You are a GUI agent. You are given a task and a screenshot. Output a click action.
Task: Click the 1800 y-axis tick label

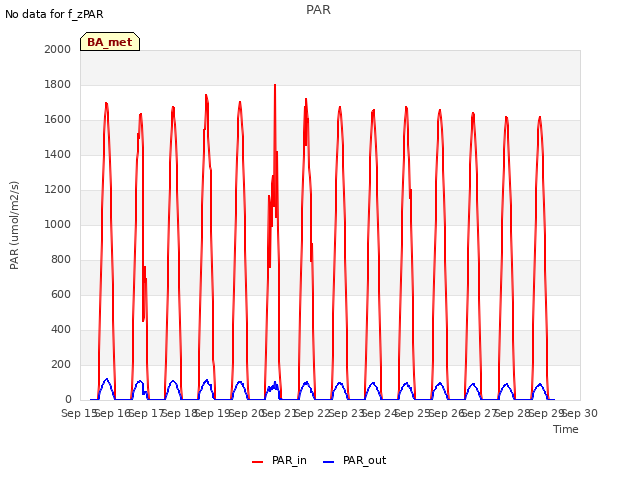58,84
